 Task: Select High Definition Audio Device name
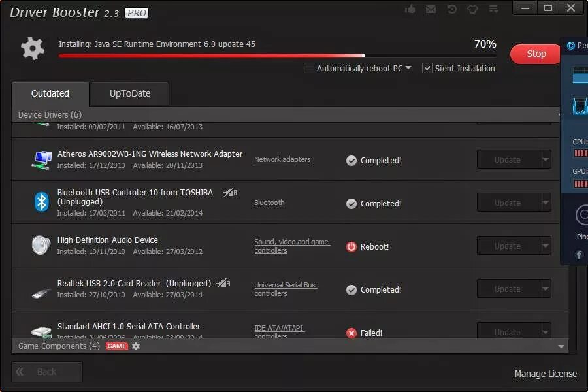108,240
